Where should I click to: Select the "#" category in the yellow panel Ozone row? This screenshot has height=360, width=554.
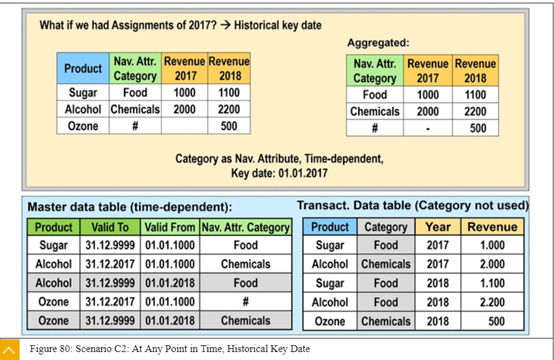click(x=135, y=126)
